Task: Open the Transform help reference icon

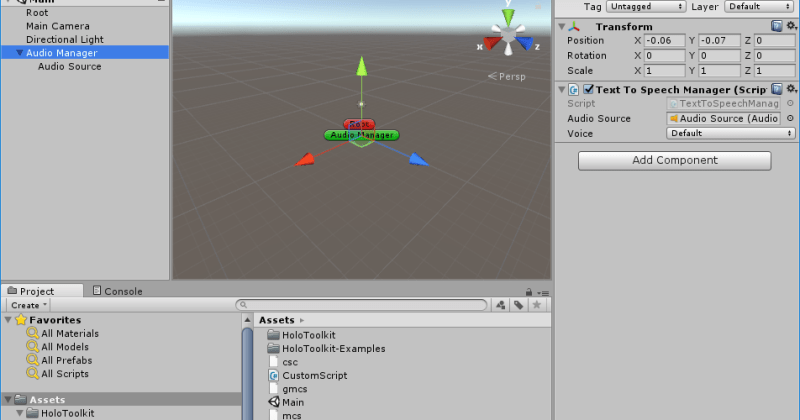Action: click(777, 26)
